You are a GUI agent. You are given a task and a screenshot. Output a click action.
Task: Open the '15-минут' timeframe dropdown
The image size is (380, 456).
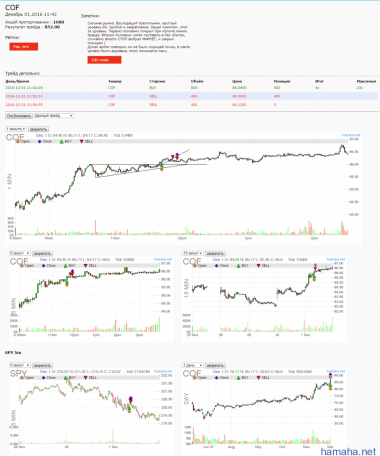click(x=193, y=253)
